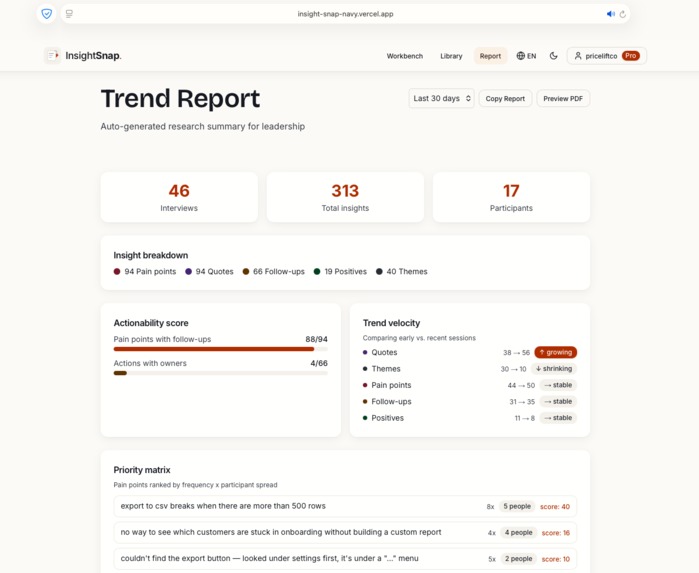This screenshot has width=699, height=573.
Task: Click the Priority matrix heading
Action: pos(142,470)
